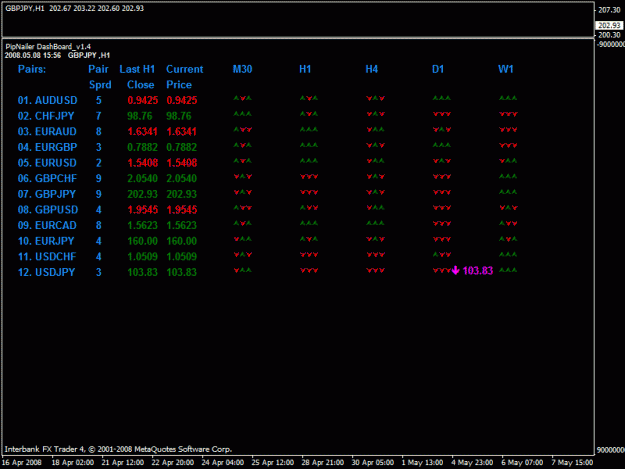Click USDCHF M30 arrow indicators
This screenshot has width=625, height=469.
[x=242, y=254]
